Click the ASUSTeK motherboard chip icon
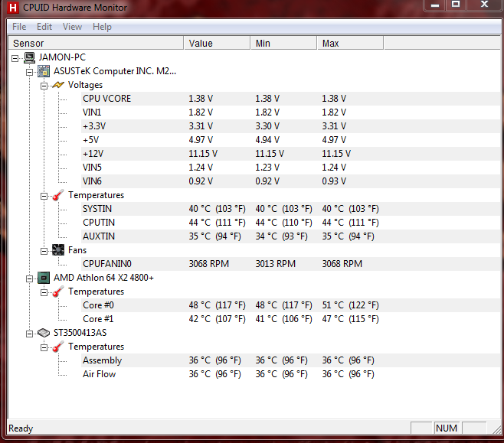The image size is (504, 443). pyautogui.click(x=44, y=71)
